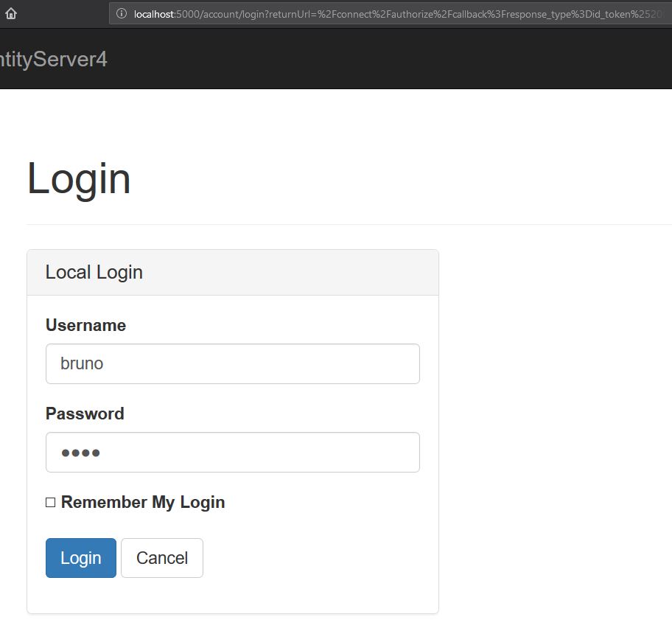Click the browser home icon
672x631 pixels.
tap(10, 13)
